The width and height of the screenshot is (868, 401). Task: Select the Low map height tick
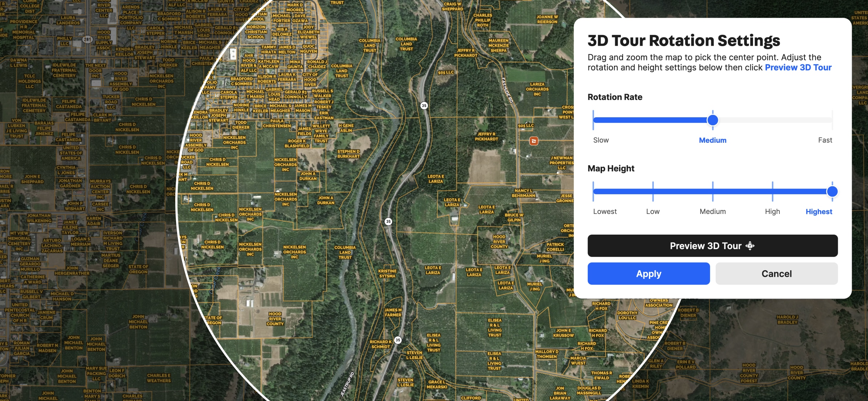(653, 191)
